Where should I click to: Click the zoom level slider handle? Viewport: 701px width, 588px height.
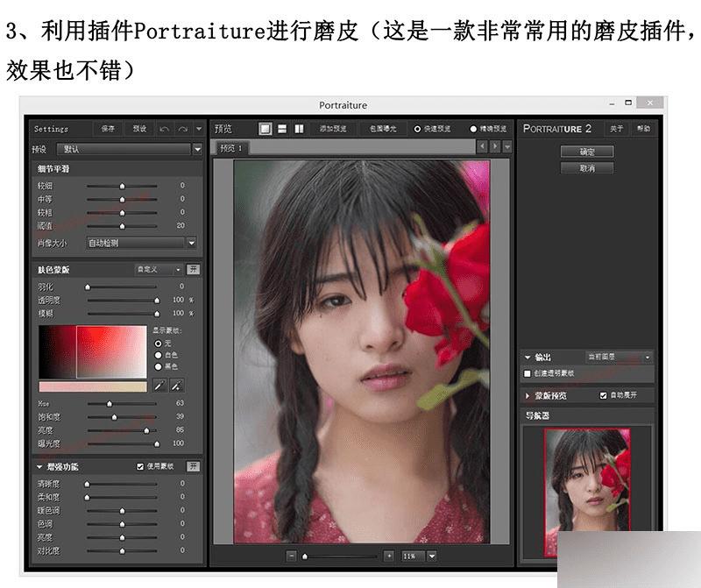305,556
